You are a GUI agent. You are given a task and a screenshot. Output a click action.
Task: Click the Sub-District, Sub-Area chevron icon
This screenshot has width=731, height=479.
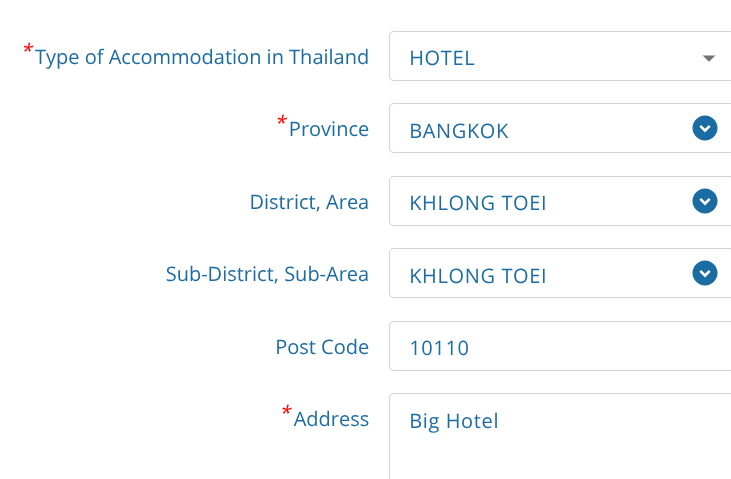705,273
